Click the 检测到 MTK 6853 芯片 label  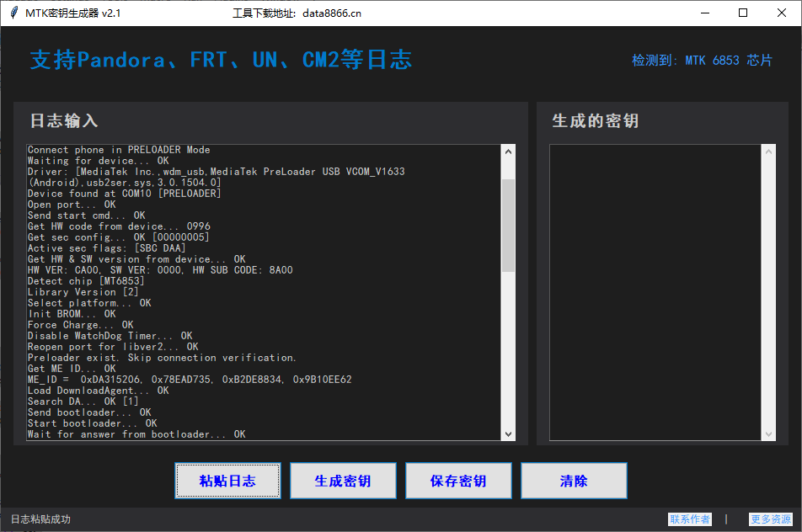[x=702, y=61]
